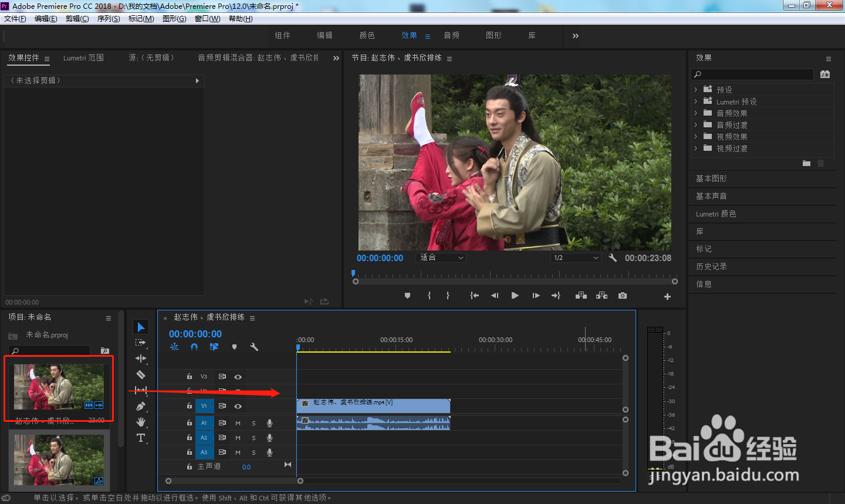Click Go to Out point button
845x504 pixels.
pos(556,296)
